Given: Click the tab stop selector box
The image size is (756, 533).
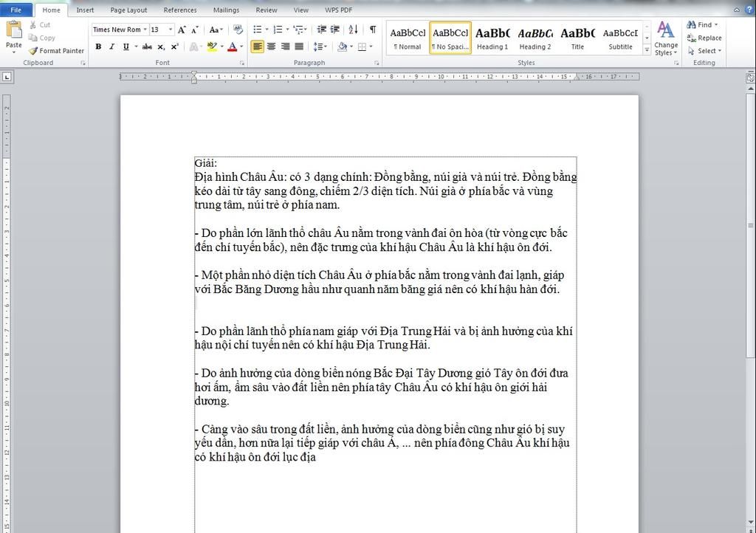Looking at the screenshot, I should coord(7,77).
